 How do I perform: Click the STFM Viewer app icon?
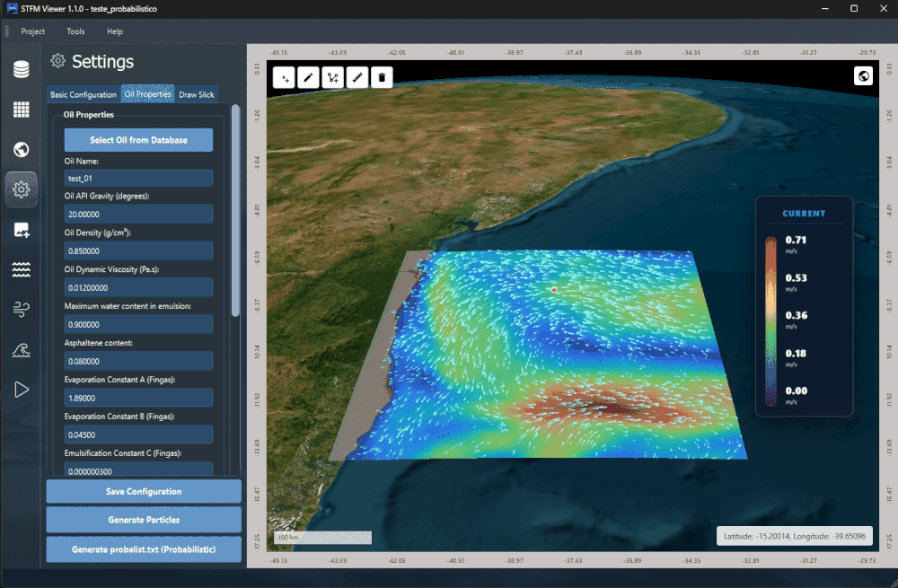pyautogui.click(x=12, y=9)
